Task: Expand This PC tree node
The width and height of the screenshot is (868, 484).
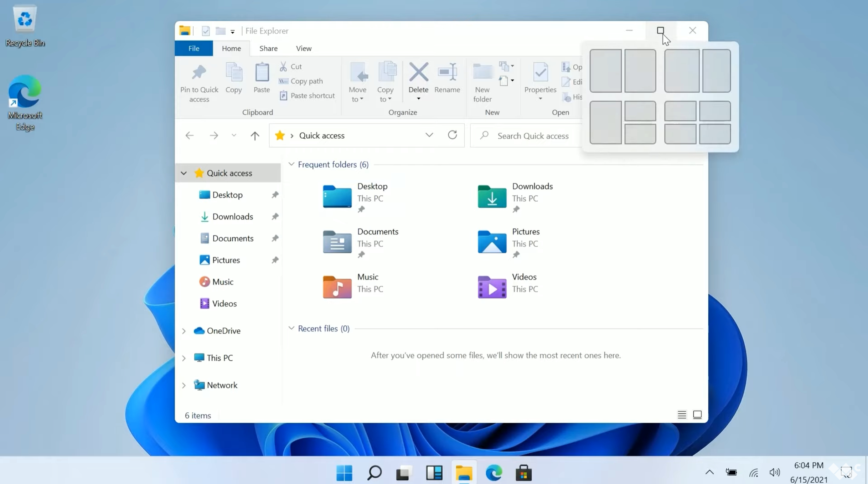Action: click(x=184, y=358)
